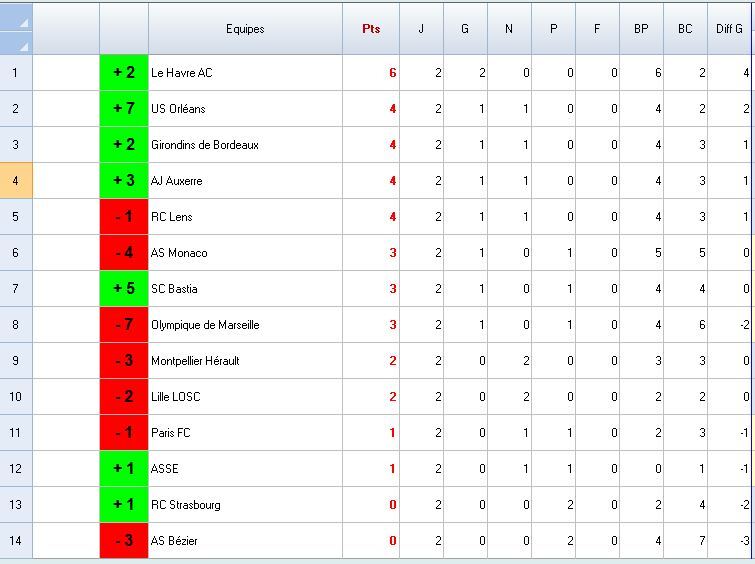Select the N column header
The width and height of the screenshot is (755, 564).
(509, 29)
